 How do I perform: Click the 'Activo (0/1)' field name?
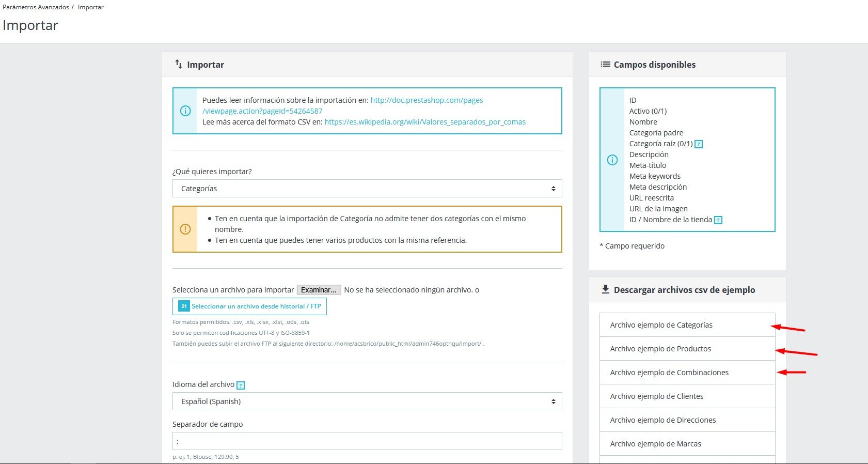(x=648, y=111)
